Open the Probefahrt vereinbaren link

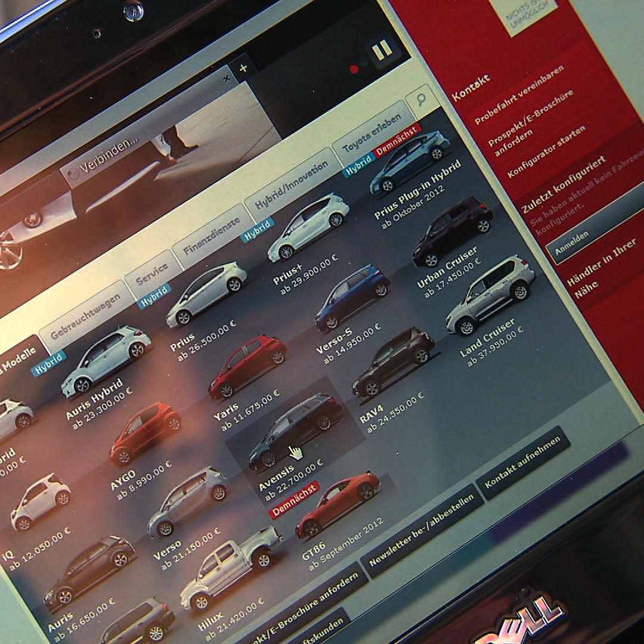519,95
